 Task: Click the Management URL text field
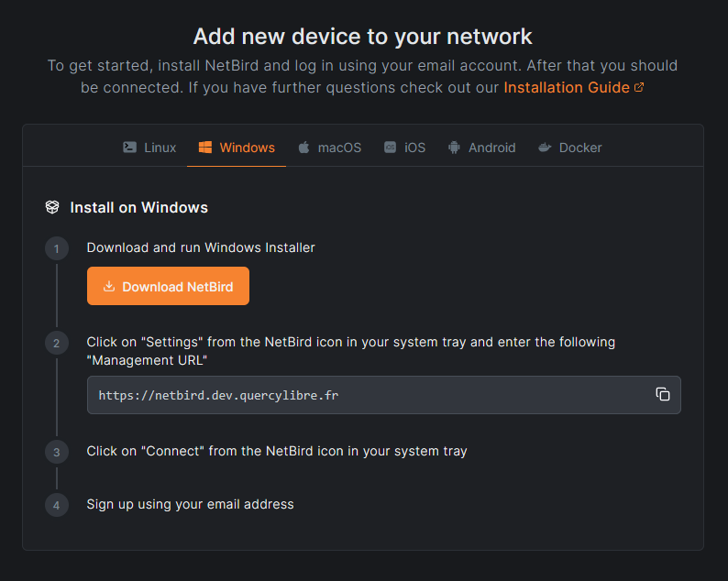367,395
